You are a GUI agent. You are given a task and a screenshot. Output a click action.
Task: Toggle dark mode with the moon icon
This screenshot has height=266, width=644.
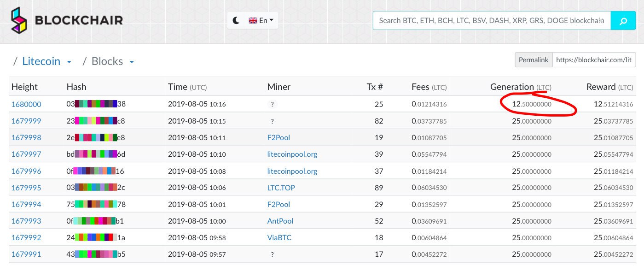click(x=236, y=20)
